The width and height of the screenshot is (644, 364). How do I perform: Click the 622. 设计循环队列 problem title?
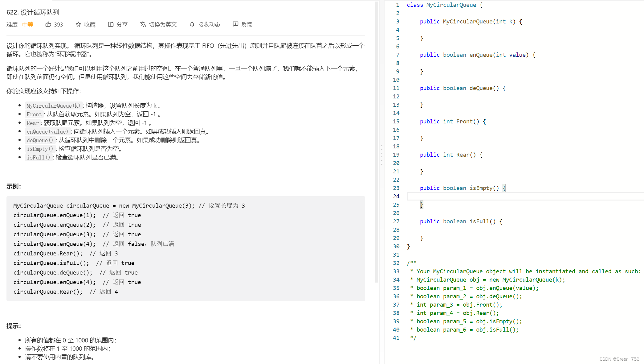tap(33, 12)
